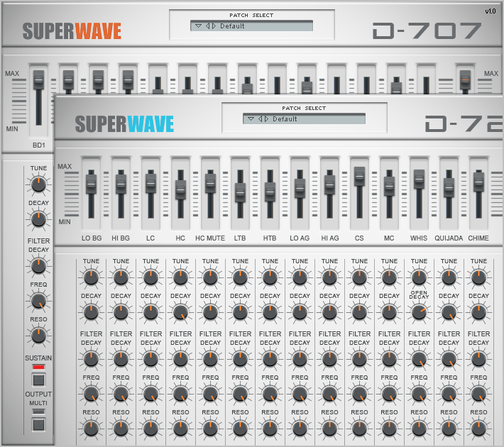Click the OPEN DECAY knob for WHIS
504x447 pixels.
pyautogui.click(x=420, y=311)
